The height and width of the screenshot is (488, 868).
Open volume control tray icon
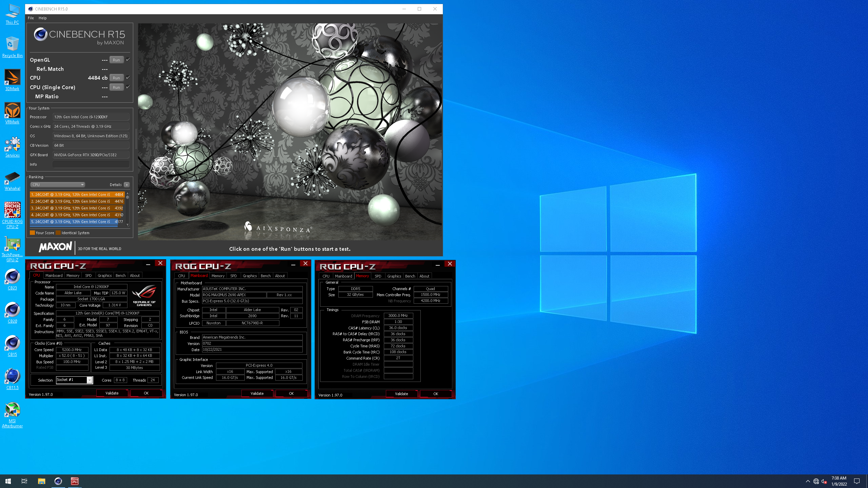824,481
